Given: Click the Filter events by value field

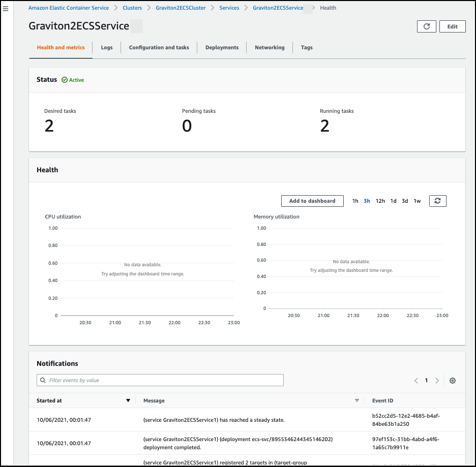Looking at the screenshot, I should (x=160, y=380).
